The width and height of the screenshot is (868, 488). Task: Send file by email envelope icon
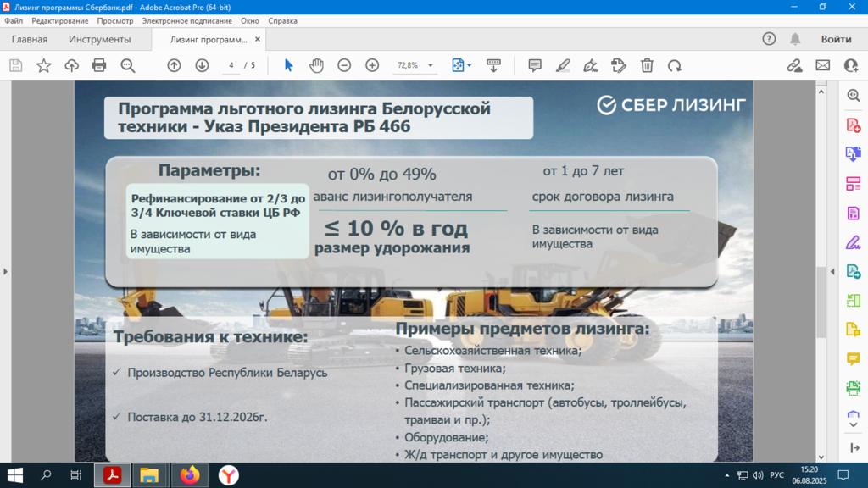822,65
